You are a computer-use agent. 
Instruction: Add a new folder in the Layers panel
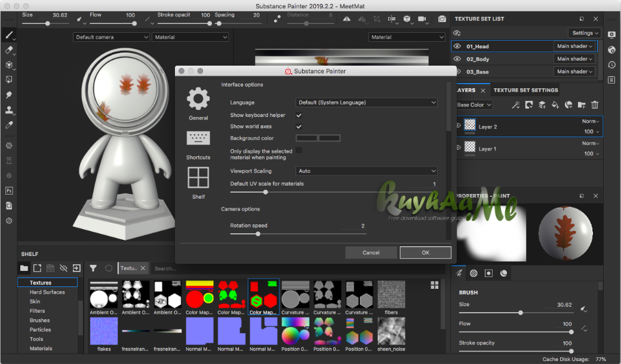click(x=581, y=105)
